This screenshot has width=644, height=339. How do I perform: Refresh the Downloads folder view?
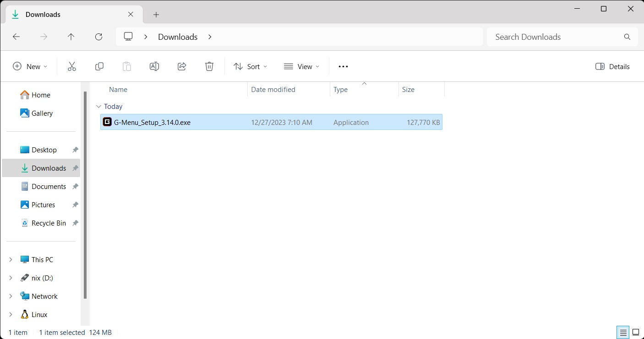point(98,37)
